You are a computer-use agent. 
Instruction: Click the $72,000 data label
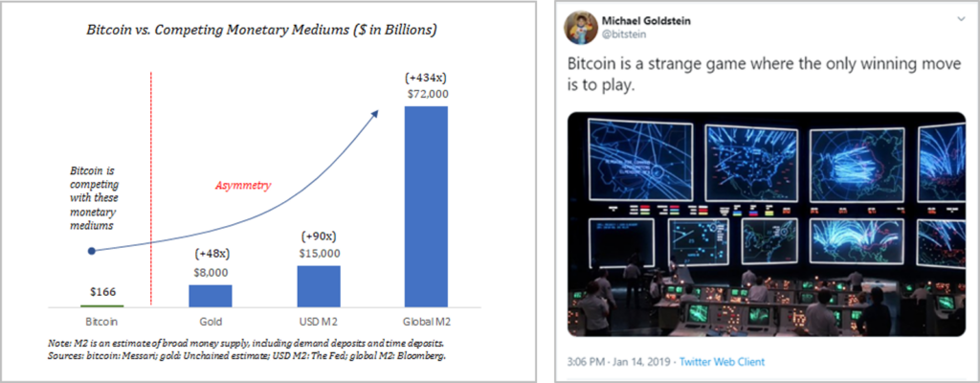click(x=426, y=95)
